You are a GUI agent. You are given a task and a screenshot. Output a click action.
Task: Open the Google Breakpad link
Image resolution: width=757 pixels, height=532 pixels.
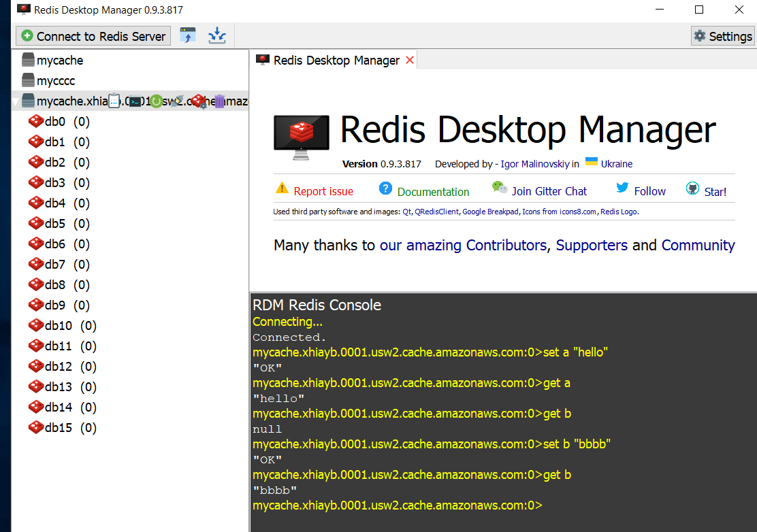coord(490,212)
